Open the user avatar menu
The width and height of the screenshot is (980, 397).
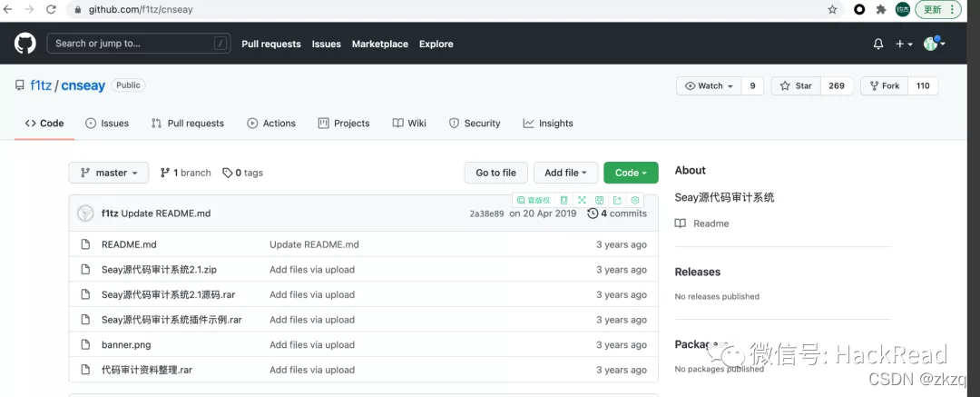pyautogui.click(x=934, y=44)
